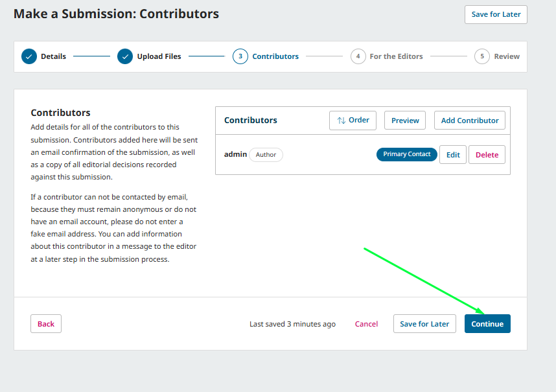
Task: Go Back to the previous step
Action: click(46, 324)
